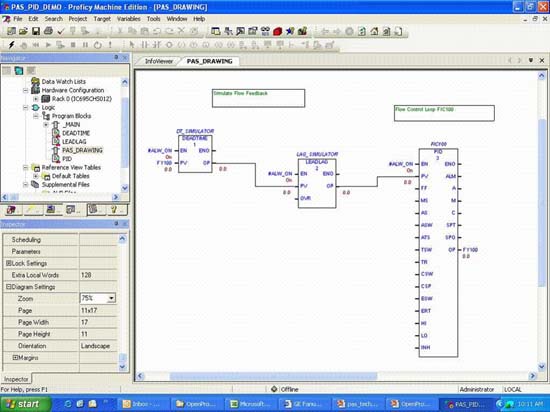Open the Inbox taskbar button
The width and height of the screenshot is (550, 412).
click(x=143, y=404)
